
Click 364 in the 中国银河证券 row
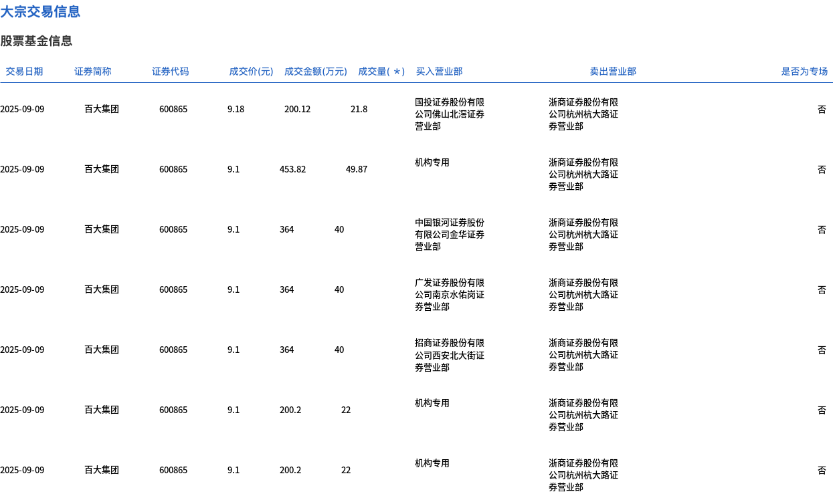tap(286, 229)
